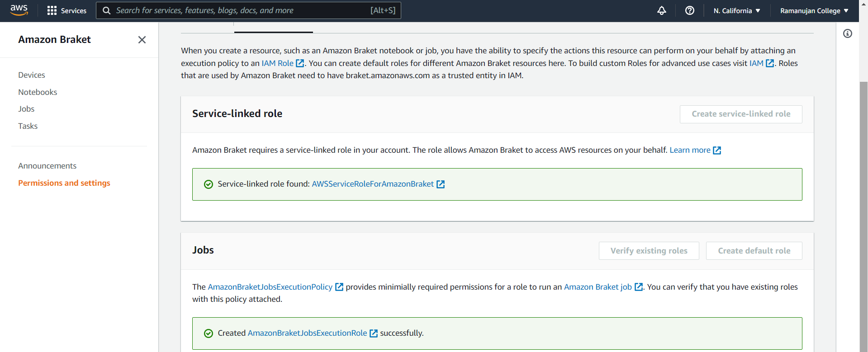Click the Amazon Braket sidebar title

(54, 40)
